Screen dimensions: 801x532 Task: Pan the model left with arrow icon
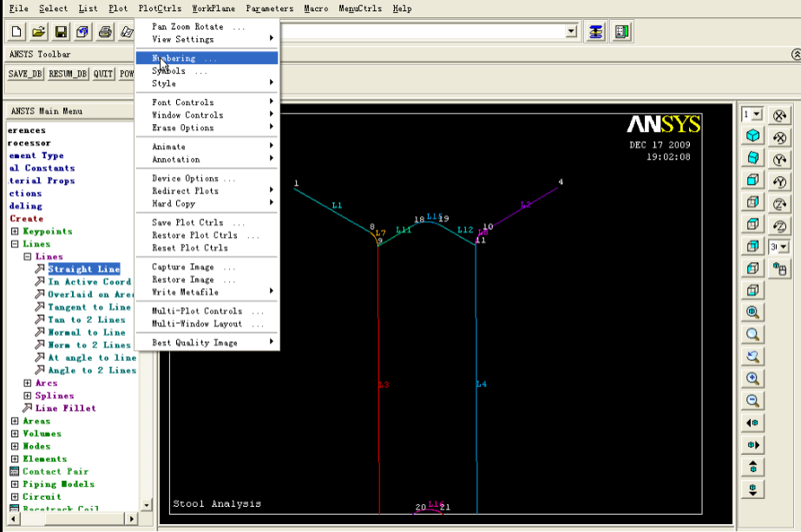(x=752, y=423)
